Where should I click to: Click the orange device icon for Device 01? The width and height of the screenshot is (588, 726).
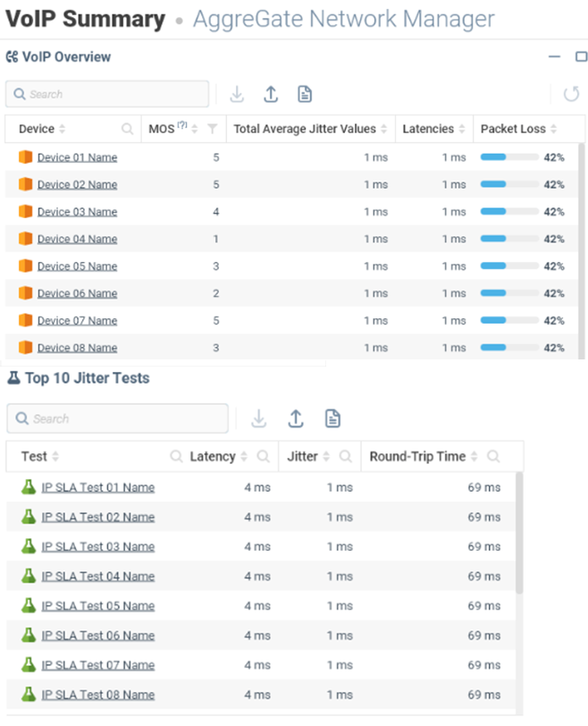[25, 157]
